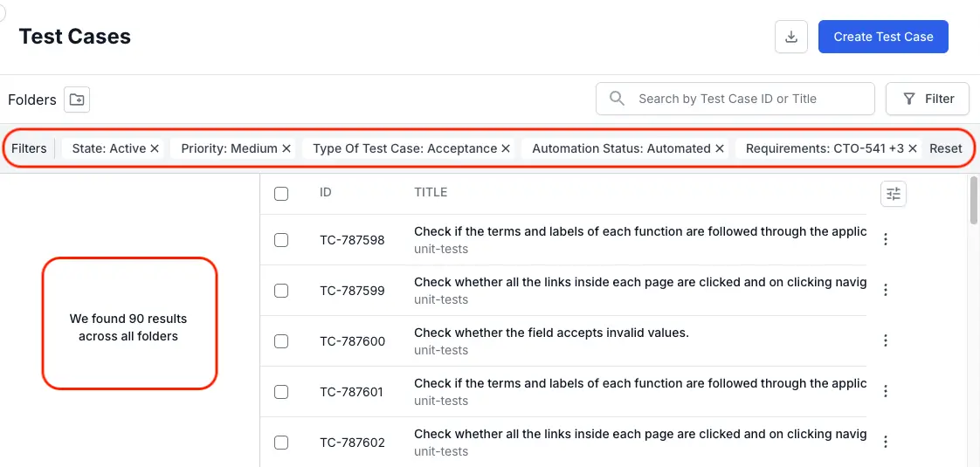
Task: Open the Filter button panel
Action: [928, 99]
